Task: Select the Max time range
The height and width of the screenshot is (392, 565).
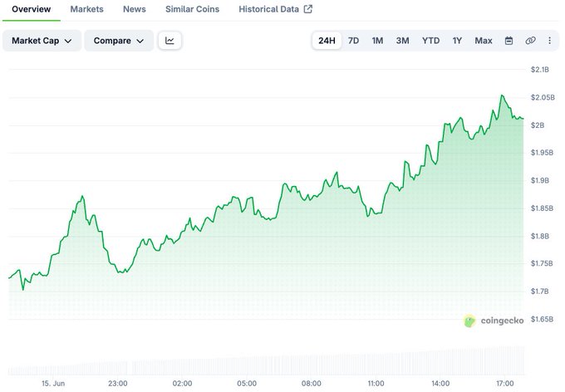Action: (484, 41)
